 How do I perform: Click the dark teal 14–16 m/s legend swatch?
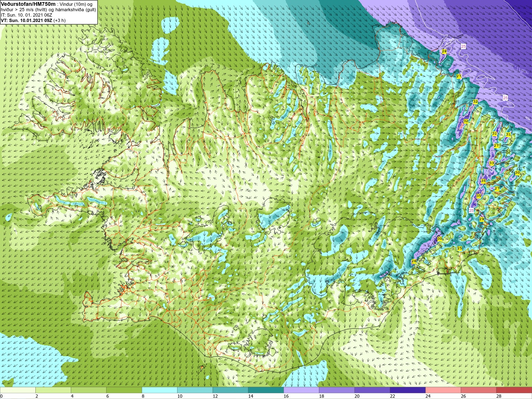(x=266, y=390)
